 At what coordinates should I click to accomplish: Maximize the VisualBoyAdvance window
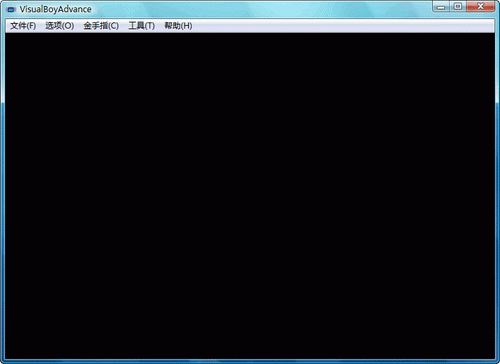[x=458, y=6]
